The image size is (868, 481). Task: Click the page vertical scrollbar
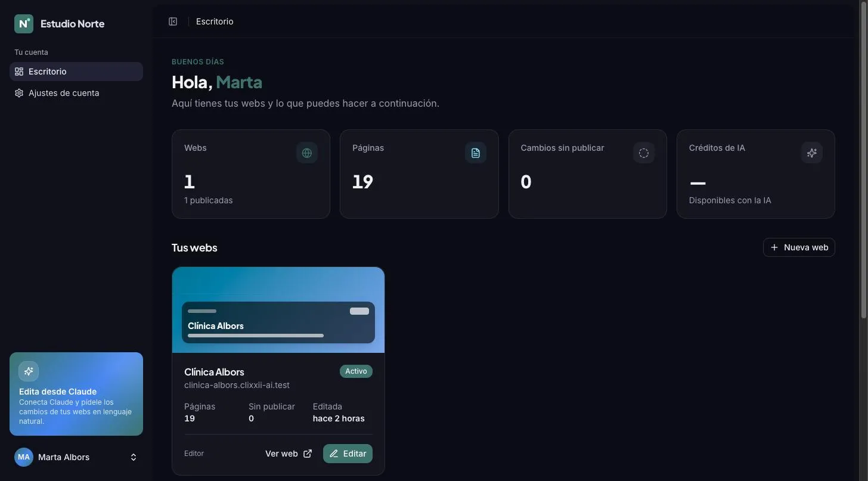click(864, 161)
